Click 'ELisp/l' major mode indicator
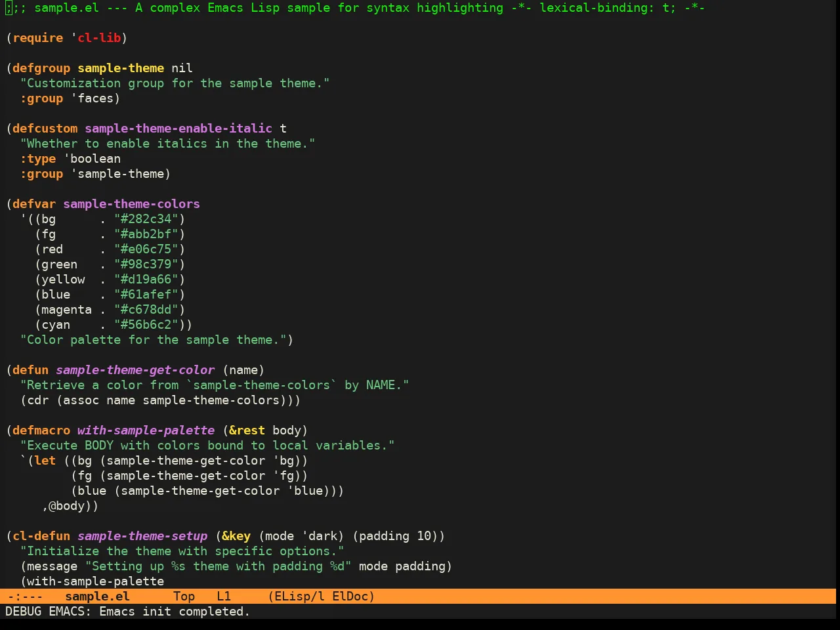The height and width of the screenshot is (630, 840). [299, 597]
